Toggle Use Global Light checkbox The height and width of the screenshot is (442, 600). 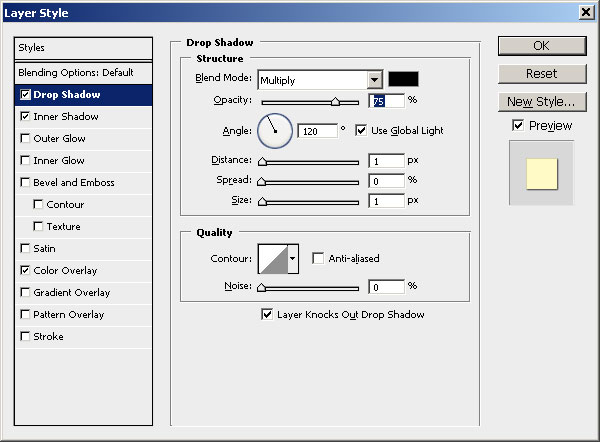click(x=361, y=130)
